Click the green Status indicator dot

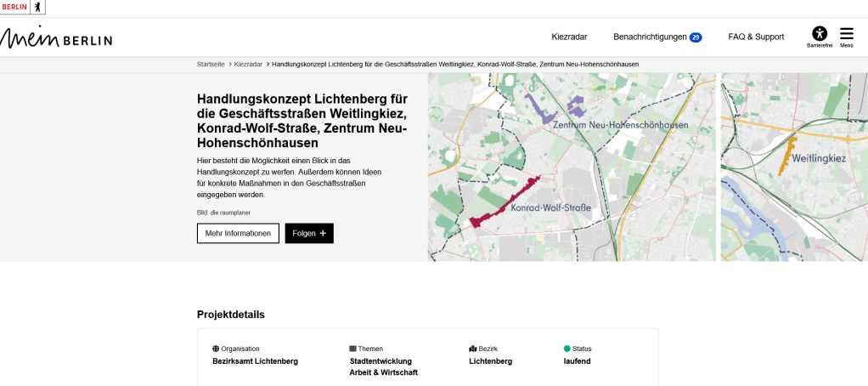[567, 349]
